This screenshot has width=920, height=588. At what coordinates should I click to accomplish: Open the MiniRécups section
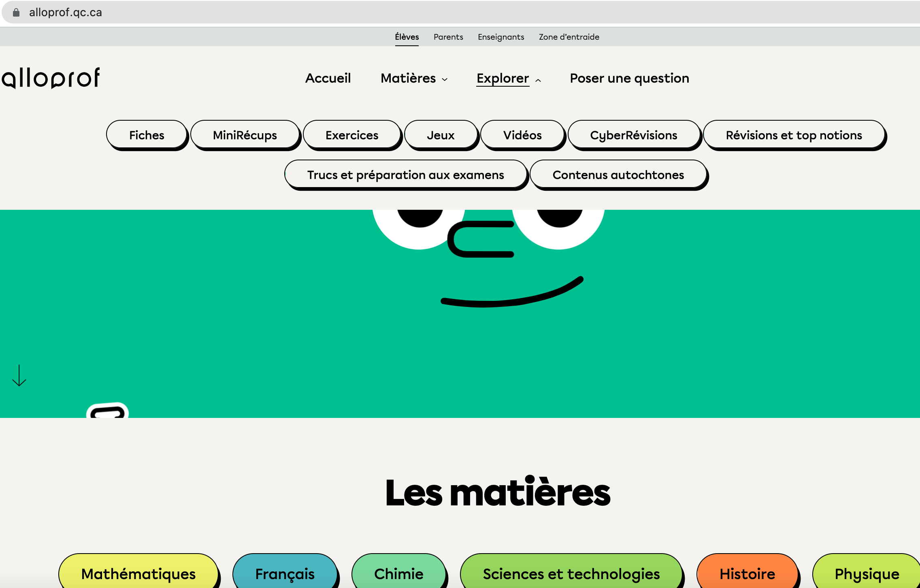[x=245, y=135]
